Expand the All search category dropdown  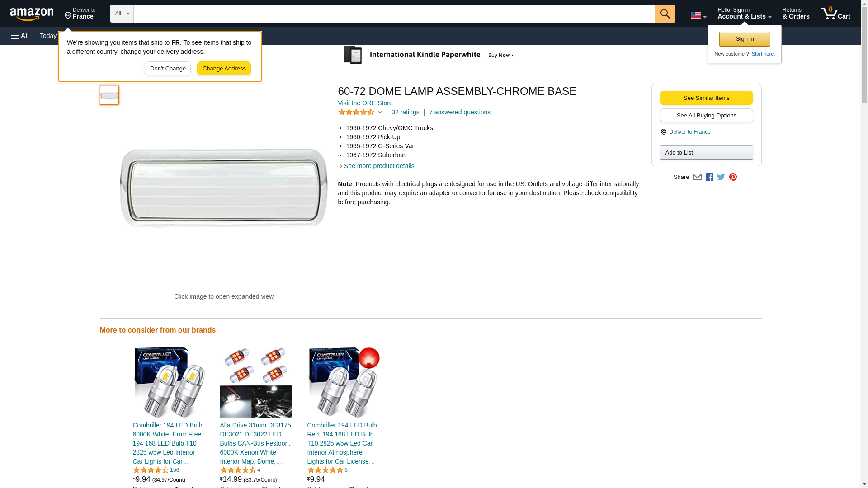click(122, 14)
